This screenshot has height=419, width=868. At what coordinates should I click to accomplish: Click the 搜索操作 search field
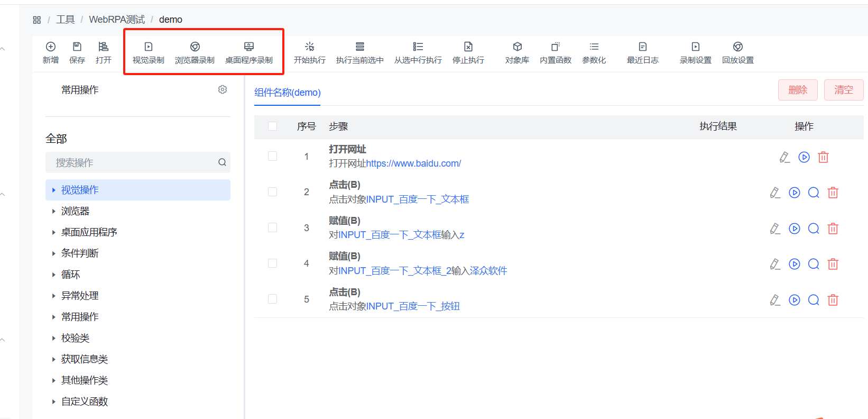[132, 162]
